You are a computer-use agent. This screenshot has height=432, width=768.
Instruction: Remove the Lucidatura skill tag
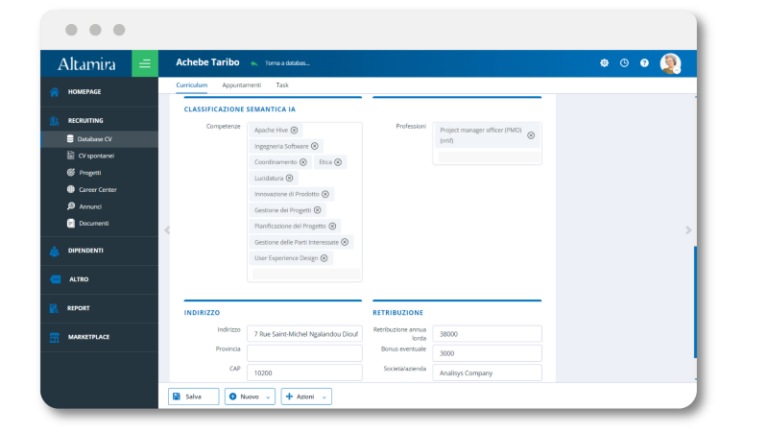coord(289,178)
